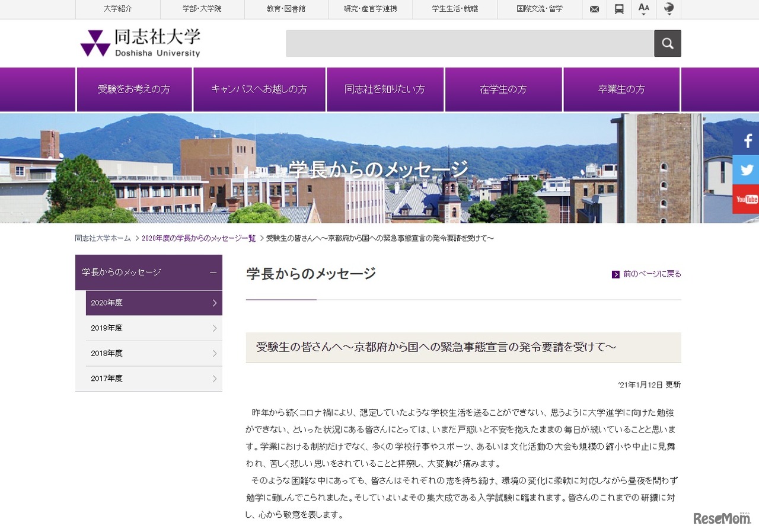This screenshot has height=532, width=759.
Task: Click the search magnifier icon
Action: pyautogui.click(x=668, y=43)
